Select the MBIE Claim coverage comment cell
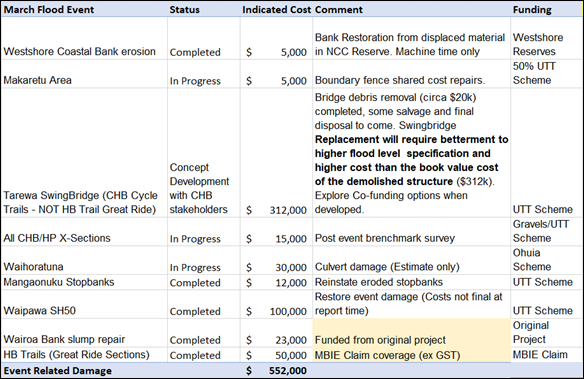This screenshot has width=584, height=379. pyautogui.click(x=412, y=355)
